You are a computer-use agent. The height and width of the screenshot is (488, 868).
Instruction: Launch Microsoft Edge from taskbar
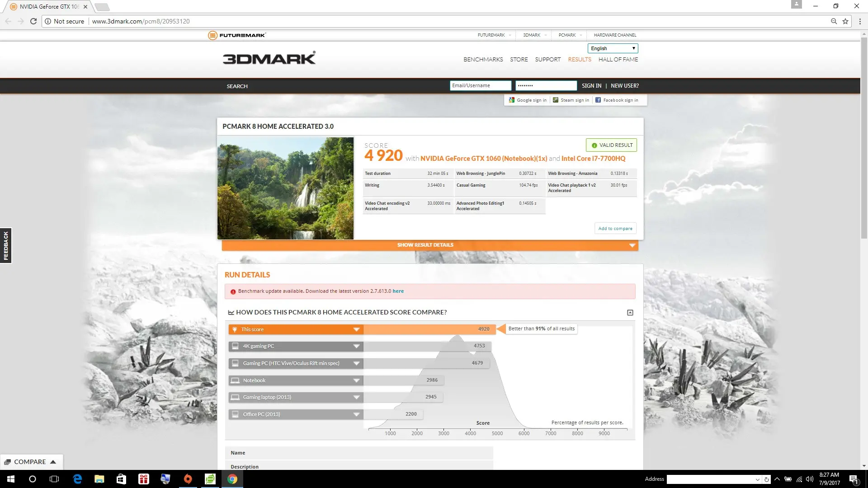pyautogui.click(x=77, y=479)
